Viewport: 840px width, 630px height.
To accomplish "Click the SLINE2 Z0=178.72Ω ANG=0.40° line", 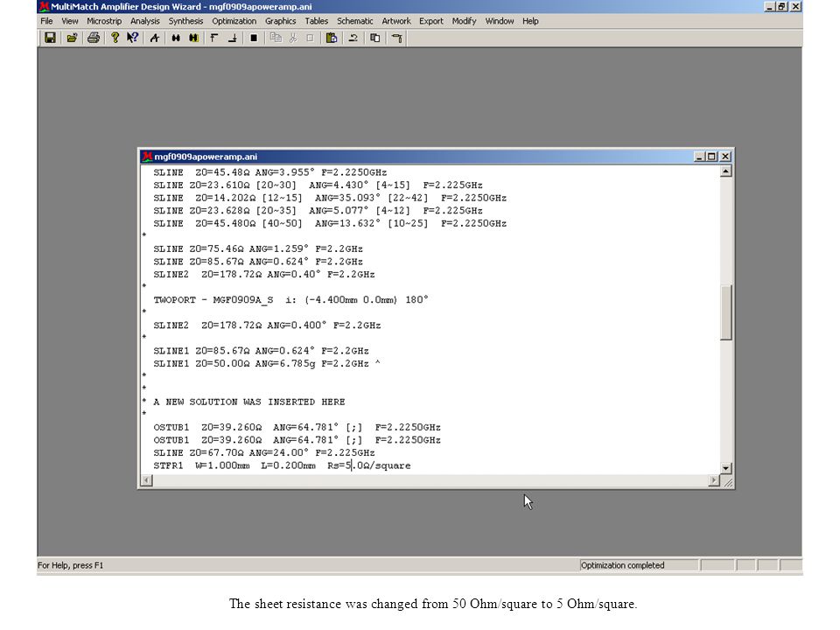I will [x=264, y=274].
